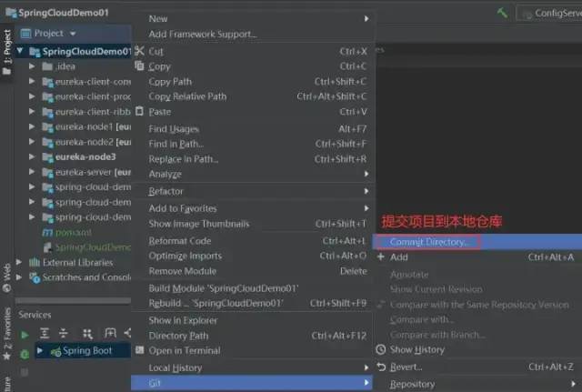Open the Analyze submenu
Screen dimensions: 582x392
pyautogui.click(x=254, y=174)
